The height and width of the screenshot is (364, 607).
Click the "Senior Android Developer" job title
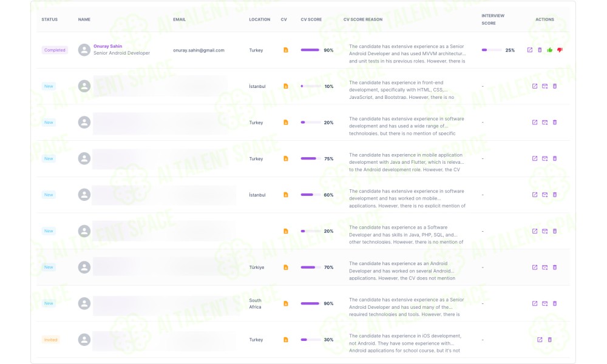[x=121, y=53]
